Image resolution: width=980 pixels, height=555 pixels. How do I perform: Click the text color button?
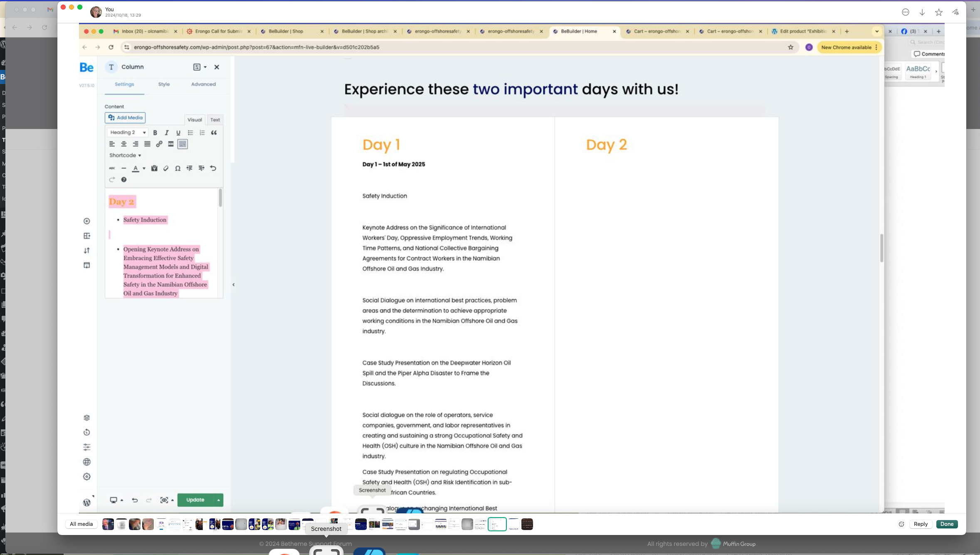click(136, 168)
